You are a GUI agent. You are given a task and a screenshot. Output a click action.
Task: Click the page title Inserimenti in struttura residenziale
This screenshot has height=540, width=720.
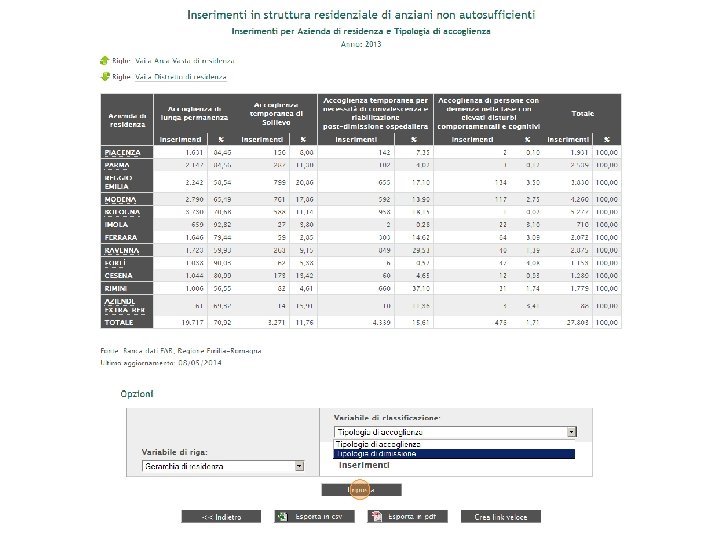click(x=361, y=15)
